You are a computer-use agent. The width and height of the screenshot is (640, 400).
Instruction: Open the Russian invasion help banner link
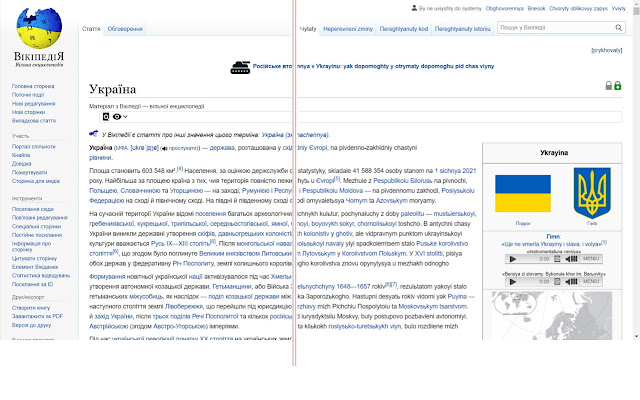[x=373, y=66]
